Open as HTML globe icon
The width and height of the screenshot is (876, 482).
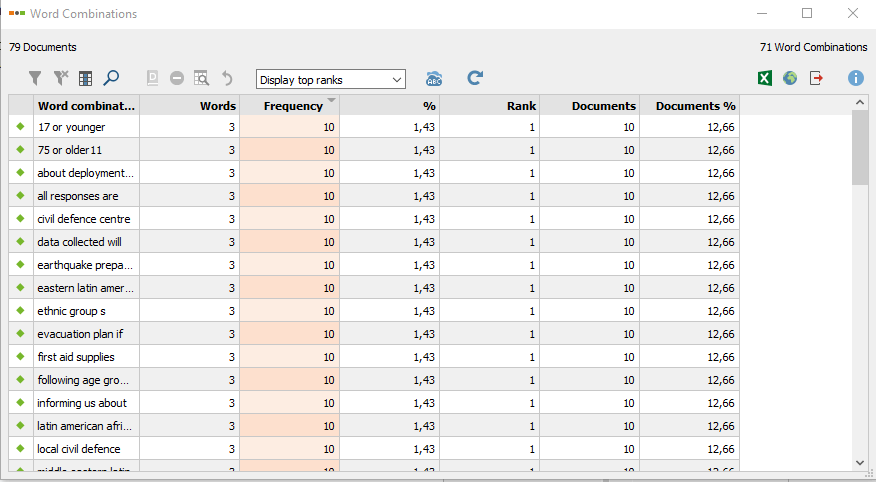click(790, 78)
